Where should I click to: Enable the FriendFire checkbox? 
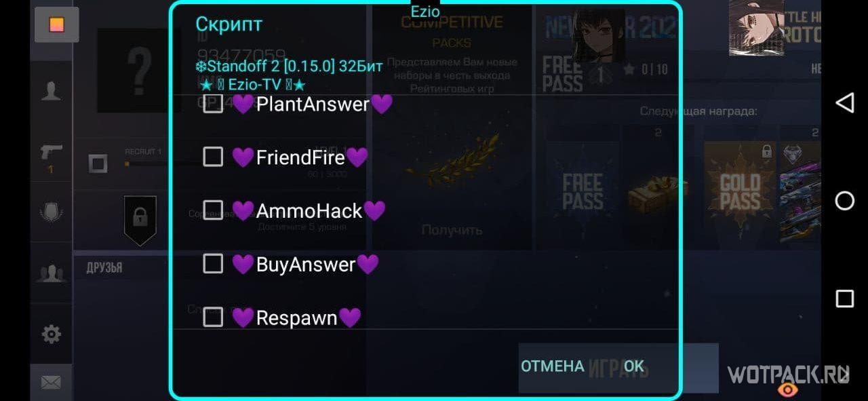tap(213, 157)
